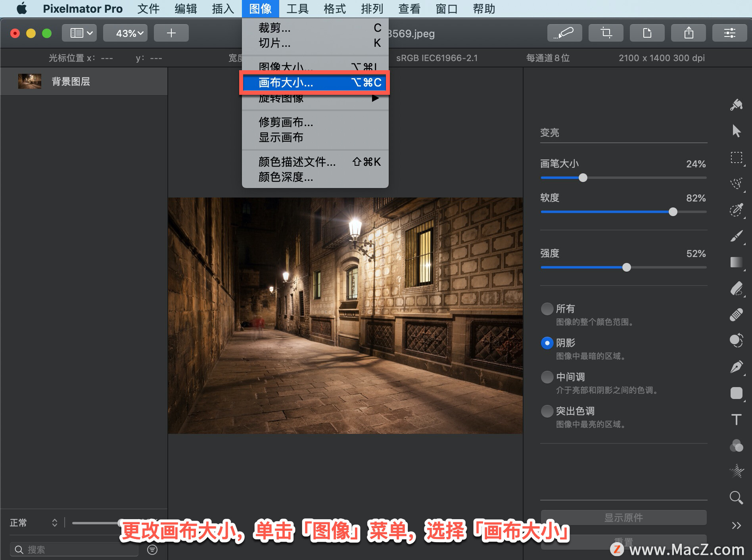Open ML Enhance magic wand toolbar button
Image resolution: width=752 pixels, height=560 pixels.
tap(564, 33)
